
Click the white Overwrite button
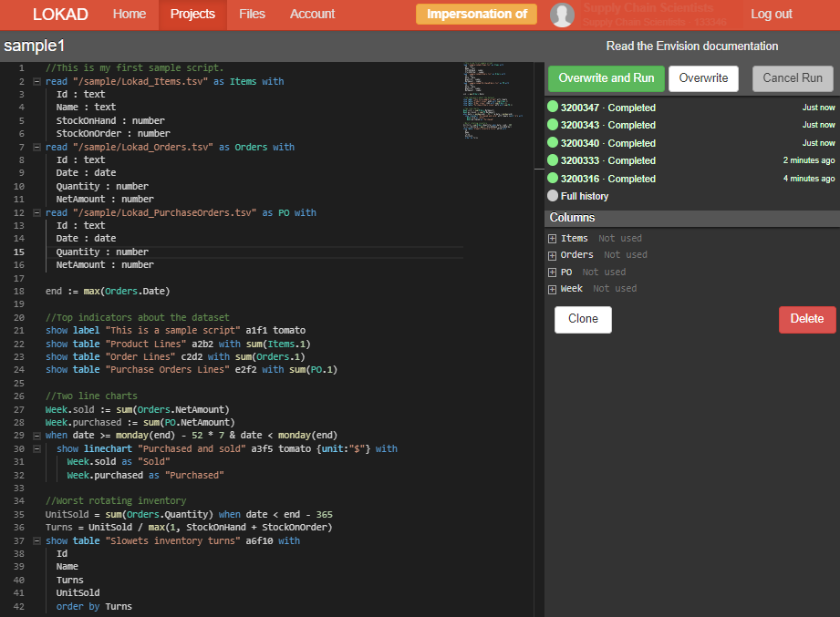703,78
